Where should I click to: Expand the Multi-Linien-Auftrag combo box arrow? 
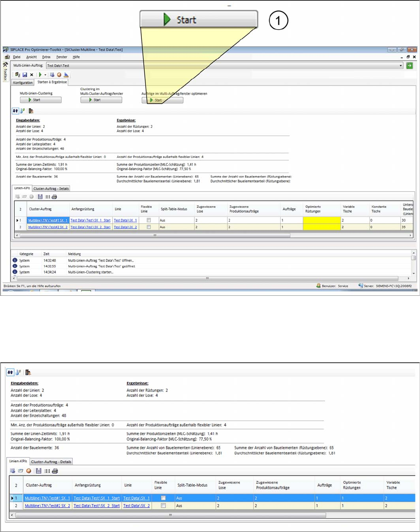point(401,66)
